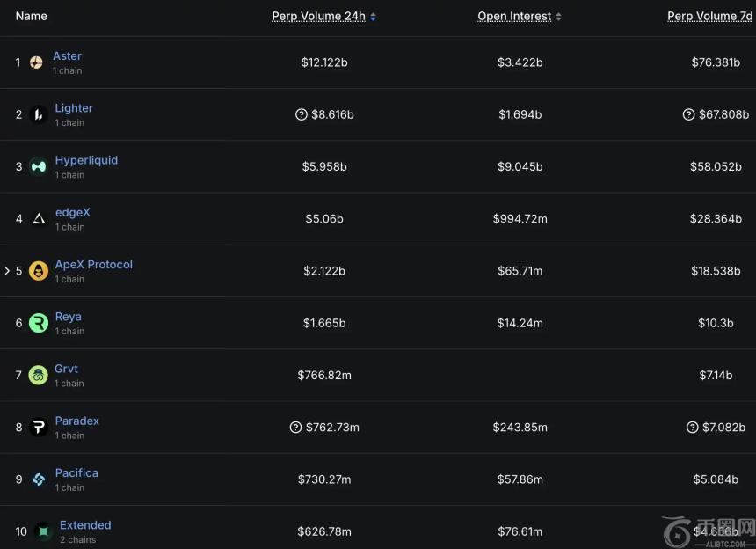Click the Hyperliquid logo icon
Viewport: 756px width, 549px height.
[x=38, y=166]
